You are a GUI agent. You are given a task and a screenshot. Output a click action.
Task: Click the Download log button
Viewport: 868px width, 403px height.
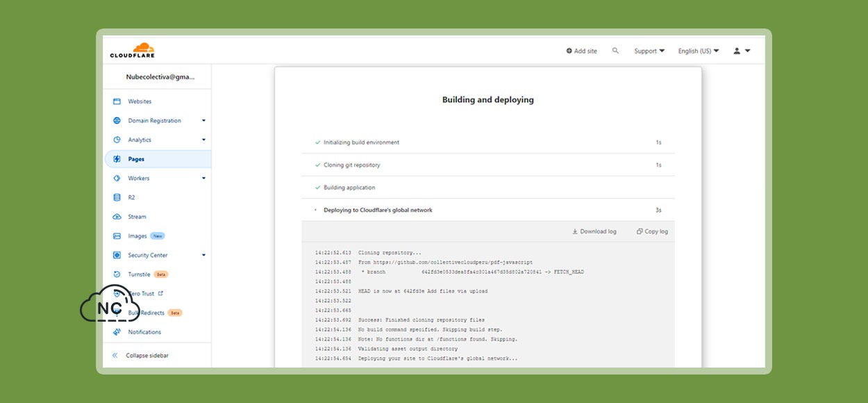[594, 231]
